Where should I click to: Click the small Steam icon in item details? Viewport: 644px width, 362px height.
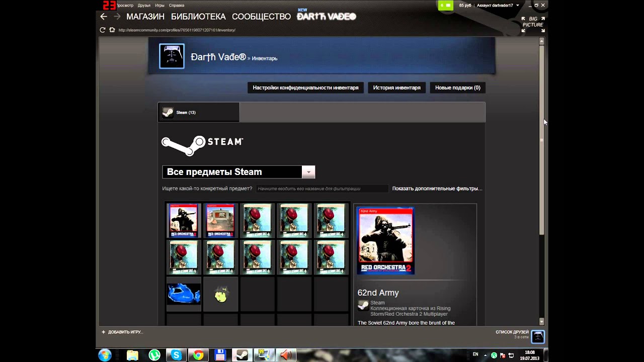tap(363, 305)
